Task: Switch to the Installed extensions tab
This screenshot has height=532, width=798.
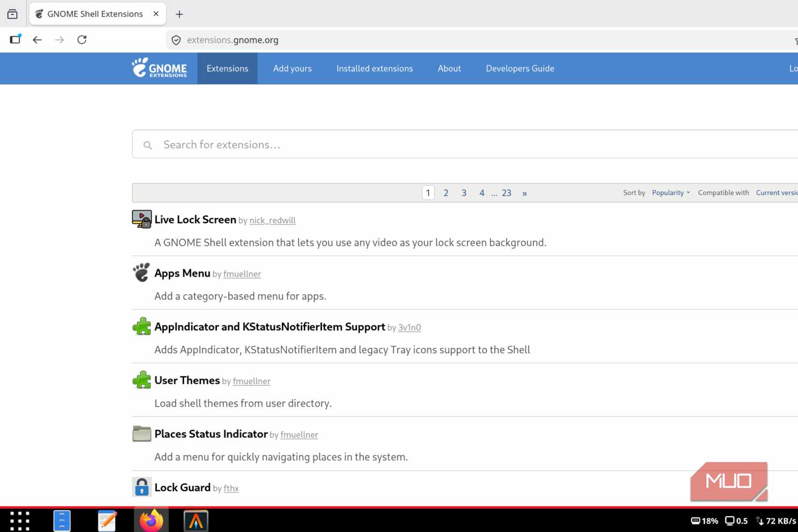Action: 374,68
